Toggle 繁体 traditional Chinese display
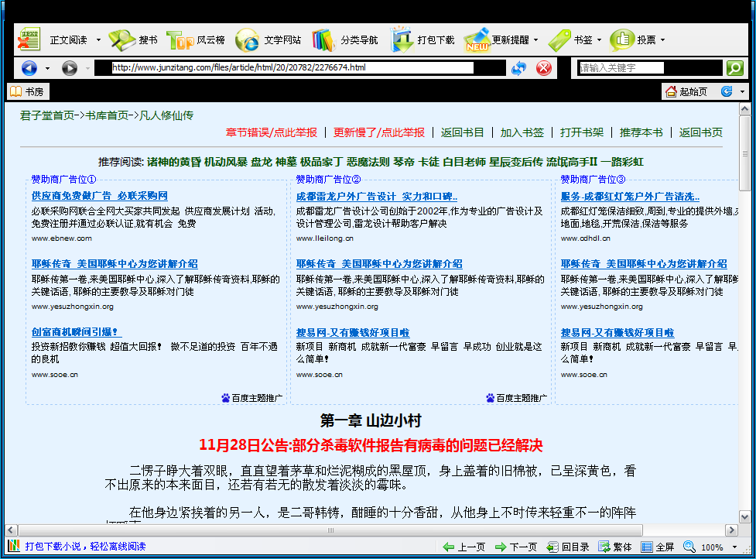 (614, 547)
